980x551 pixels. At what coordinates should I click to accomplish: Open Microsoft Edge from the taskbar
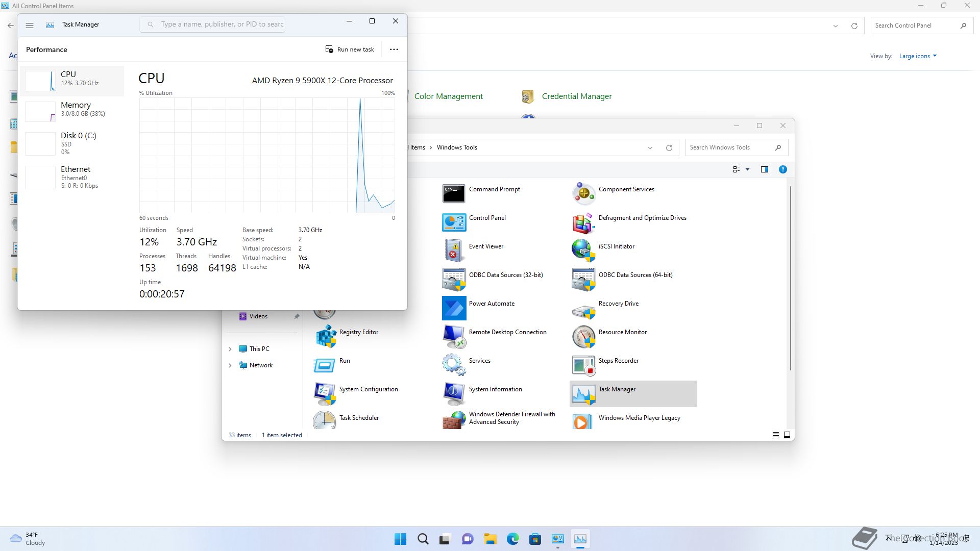click(512, 539)
